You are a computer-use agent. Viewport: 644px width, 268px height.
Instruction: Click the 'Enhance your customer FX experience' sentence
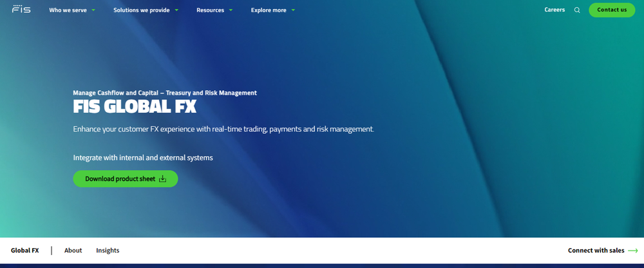point(224,129)
